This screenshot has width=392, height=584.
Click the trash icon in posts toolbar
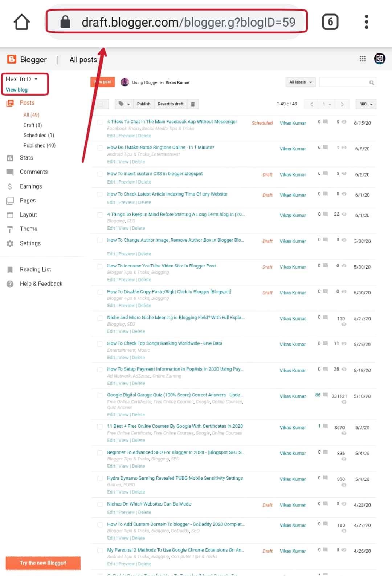click(193, 104)
